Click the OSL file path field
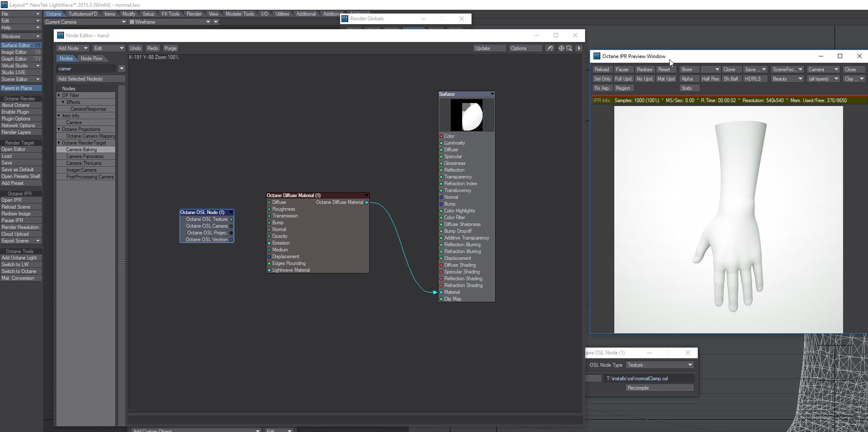 649,379
